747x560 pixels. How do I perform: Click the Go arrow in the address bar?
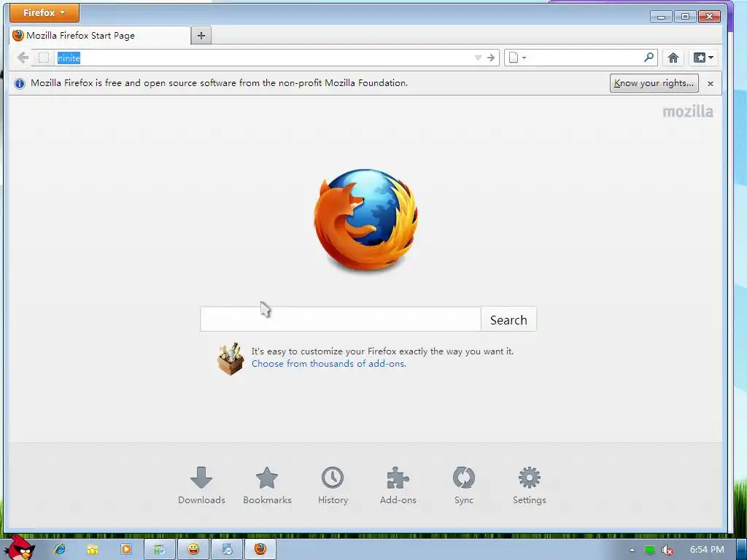click(491, 58)
